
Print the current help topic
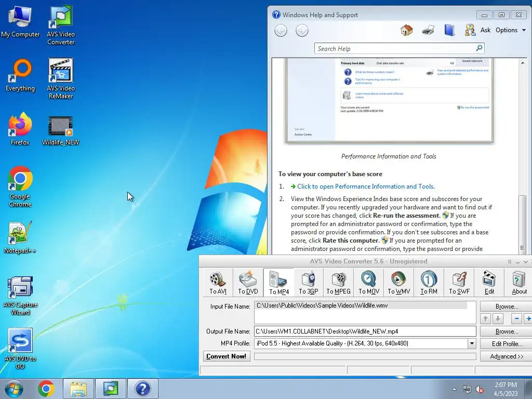click(428, 30)
